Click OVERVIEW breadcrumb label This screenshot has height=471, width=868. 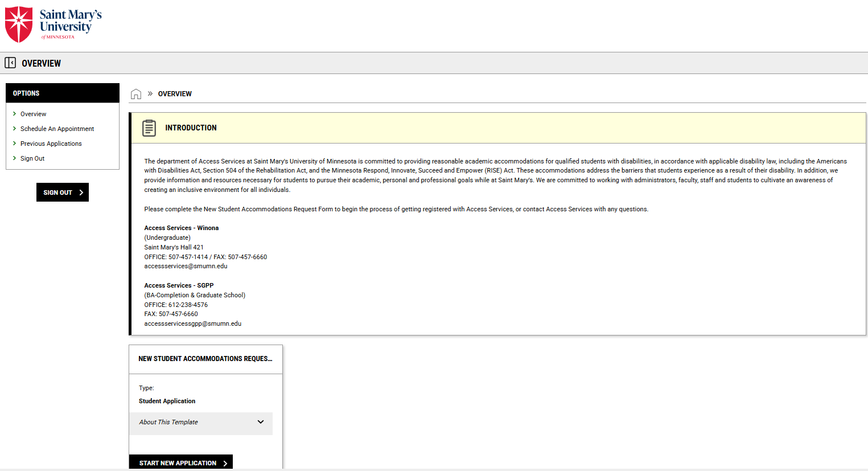tap(175, 94)
